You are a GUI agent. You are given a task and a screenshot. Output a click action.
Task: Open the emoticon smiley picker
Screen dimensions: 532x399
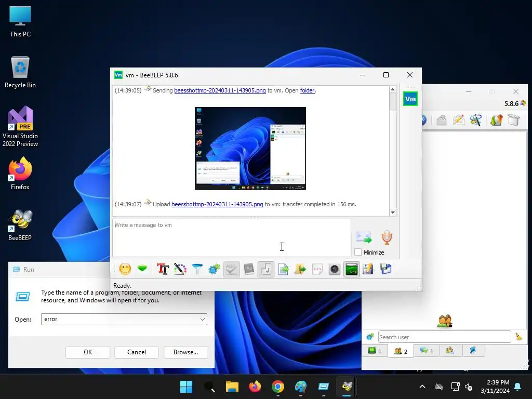point(125,269)
